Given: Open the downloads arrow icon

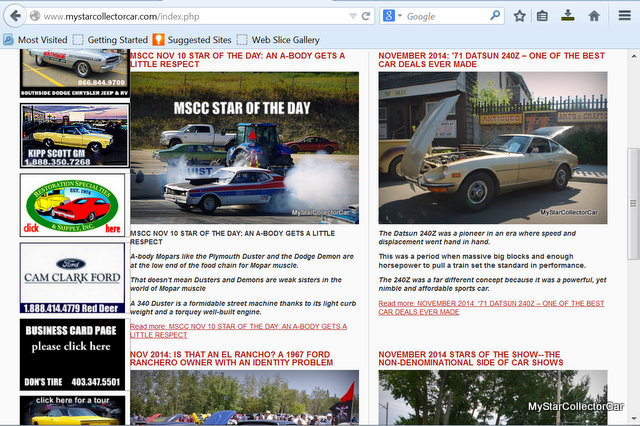Looking at the screenshot, I should 568,16.
